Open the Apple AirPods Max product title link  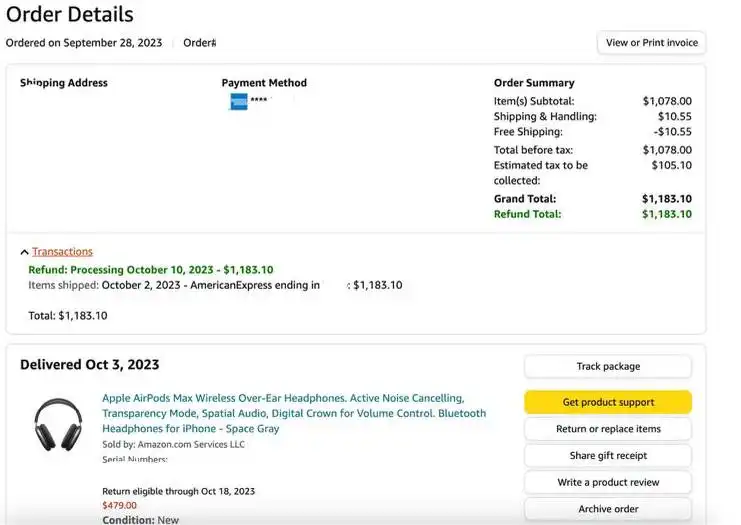click(294, 413)
